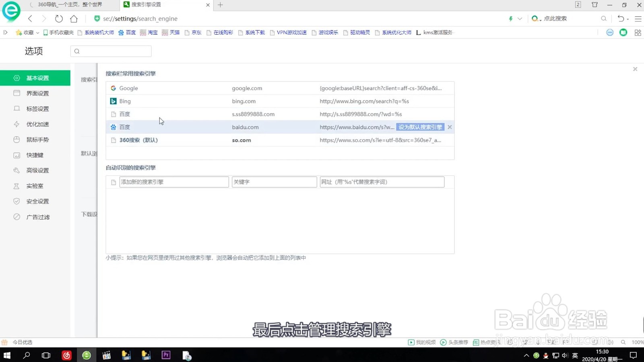The image size is (644, 362).
Task: Open the 百度 bookmark in bookmarks bar
Action: 127,33
